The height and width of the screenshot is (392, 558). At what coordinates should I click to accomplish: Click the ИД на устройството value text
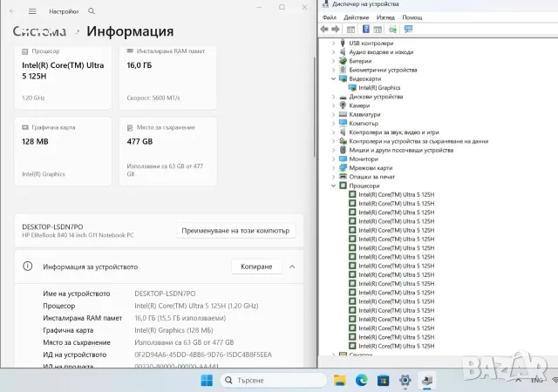click(x=203, y=355)
